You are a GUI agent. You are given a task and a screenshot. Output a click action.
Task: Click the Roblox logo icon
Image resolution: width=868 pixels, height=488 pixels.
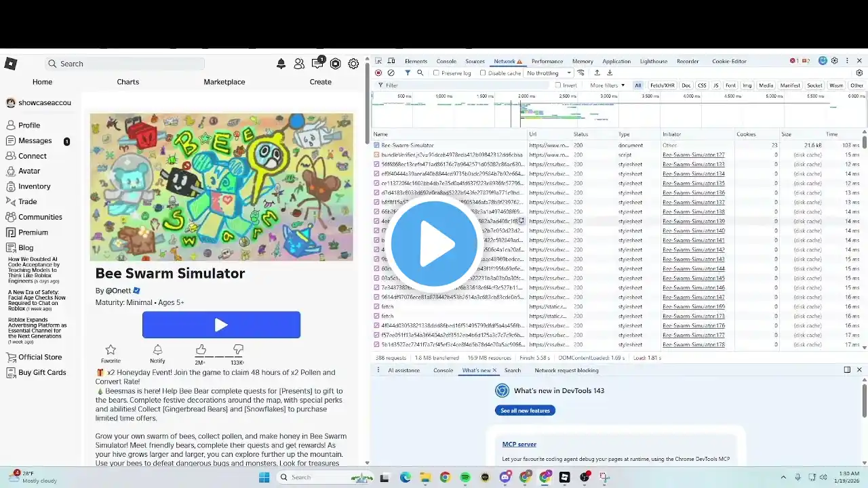click(x=10, y=64)
